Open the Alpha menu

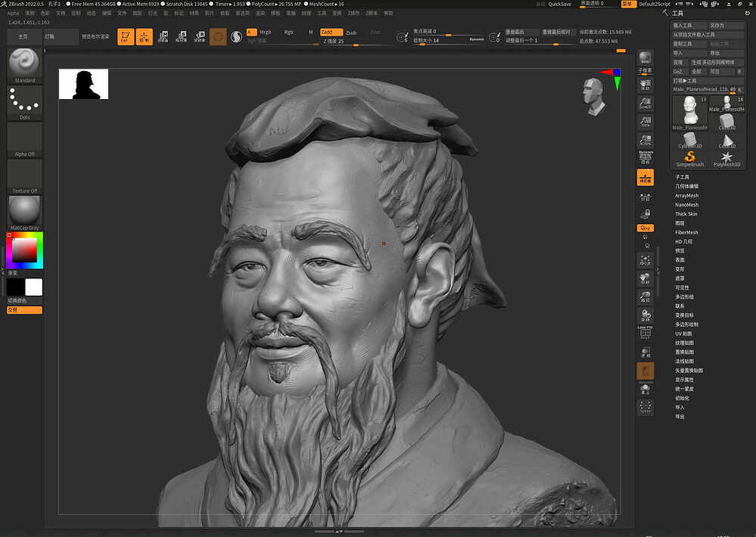13,14
